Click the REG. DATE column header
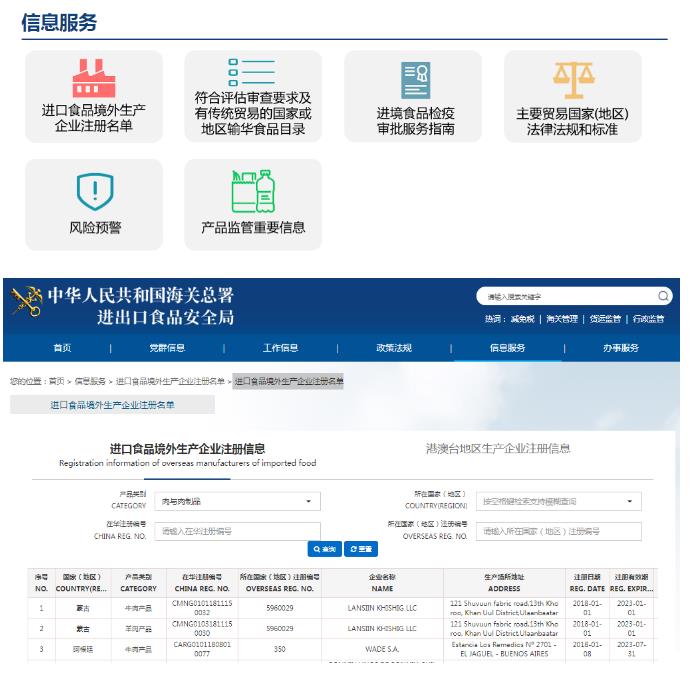 [587, 583]
